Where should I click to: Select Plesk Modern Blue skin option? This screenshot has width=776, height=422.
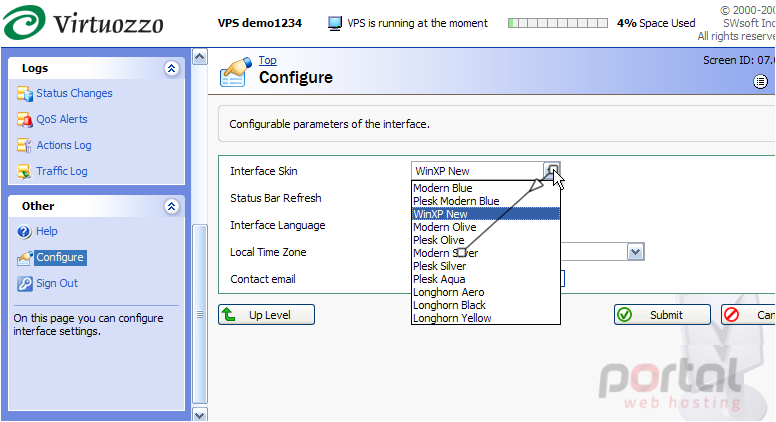point(485,201)
